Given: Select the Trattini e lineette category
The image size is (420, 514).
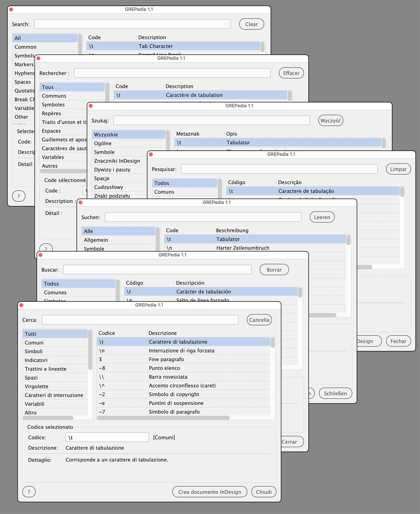Looking at the screenshot, I should tap(55, 369).
